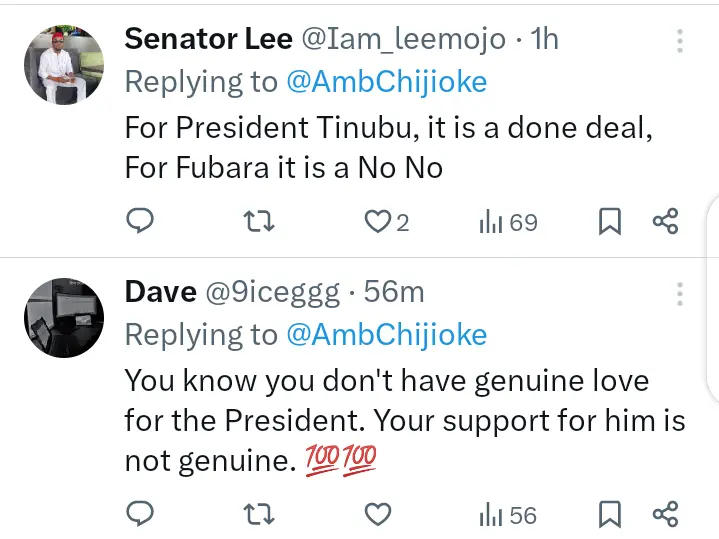
Task: Open more options on Senator Lee's tweet
Action: click(x=680, y=41)
